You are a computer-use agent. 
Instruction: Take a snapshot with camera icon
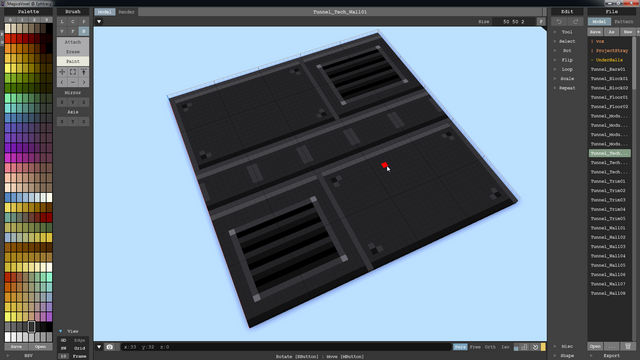click(x=109, y=347)
